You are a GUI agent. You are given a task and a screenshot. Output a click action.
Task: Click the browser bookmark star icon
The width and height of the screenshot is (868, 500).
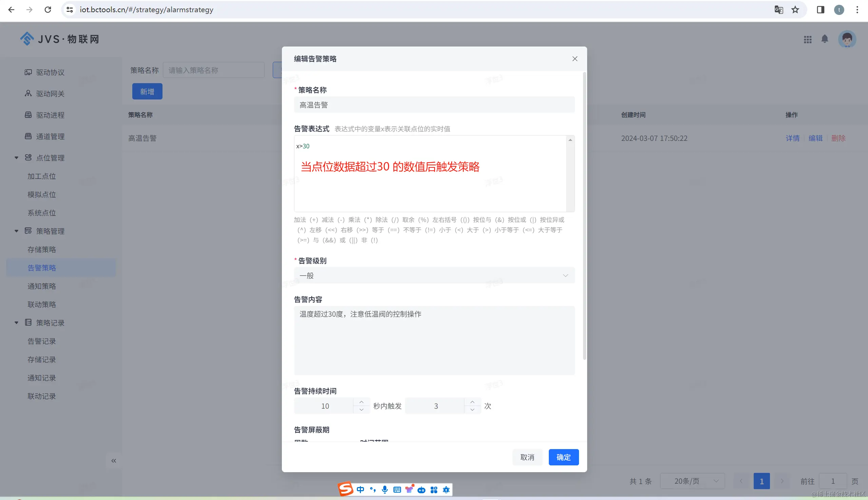pyautogui.click(x=795, y=10)
